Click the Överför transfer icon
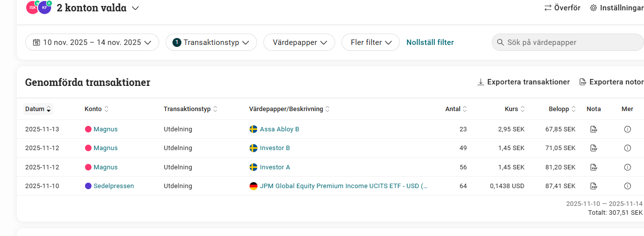This screenshot has width=644, height=236. (x=548, y=8)
